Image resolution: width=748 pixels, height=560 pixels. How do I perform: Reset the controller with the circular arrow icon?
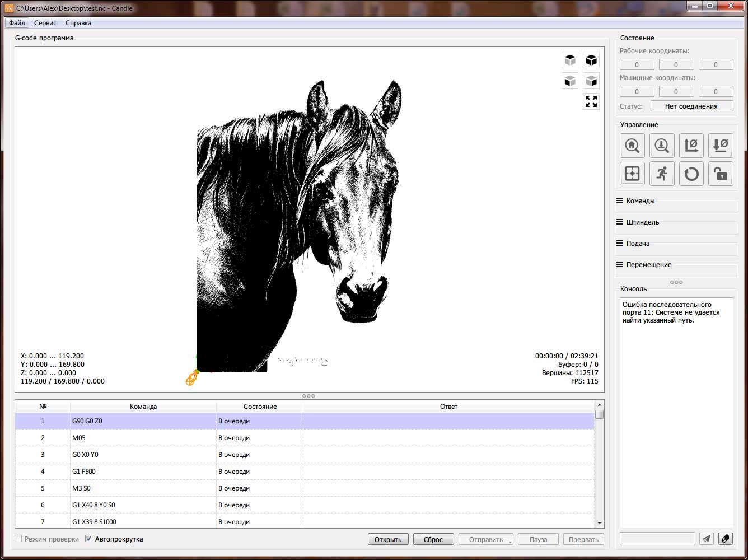click(x=691, y=174)
